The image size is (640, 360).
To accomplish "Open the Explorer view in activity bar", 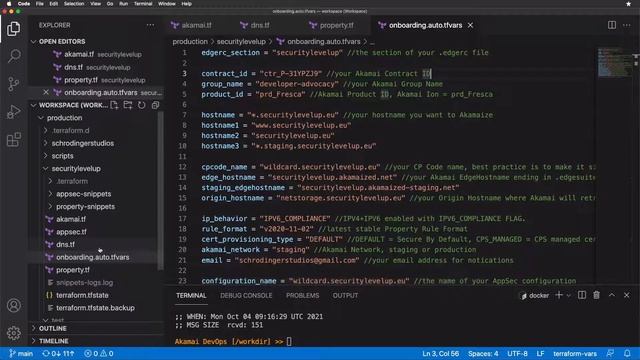I will (x=13, y=29).
